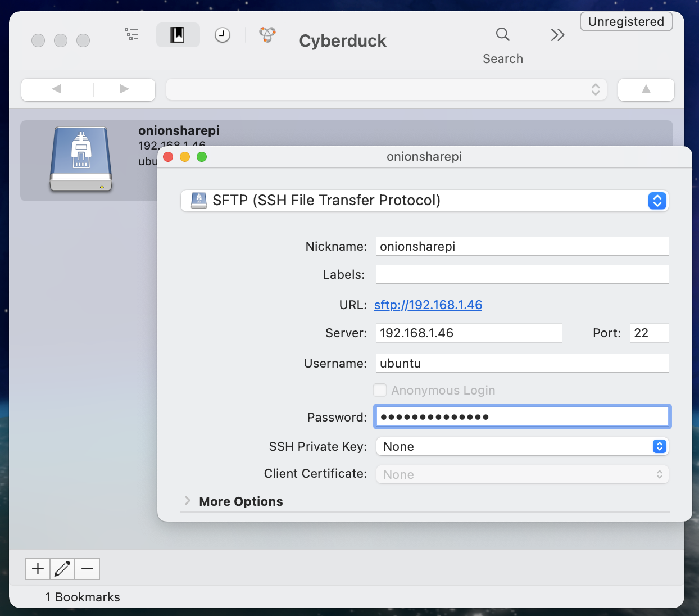Show more toolbar items chevron
699x616 pixels.
coord(557,35)
